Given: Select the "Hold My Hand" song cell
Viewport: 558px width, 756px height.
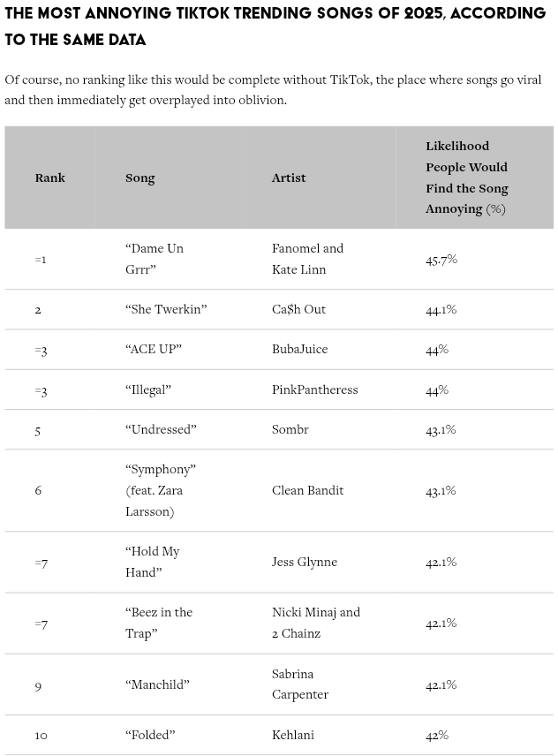Looking at the screenshot, I should 153,562.
